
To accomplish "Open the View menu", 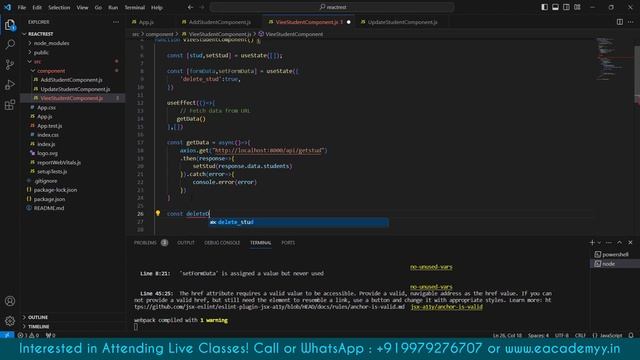I will click(82, 7).
